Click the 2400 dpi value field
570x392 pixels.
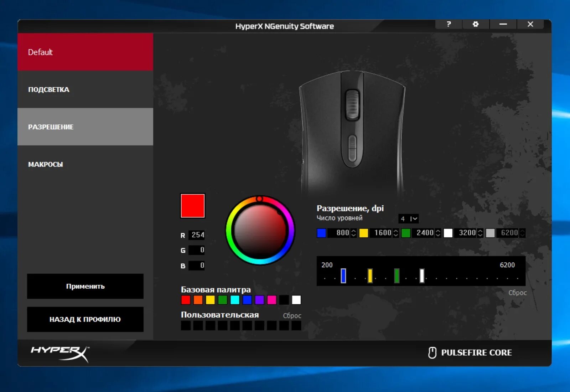click(x=423, y=233)
